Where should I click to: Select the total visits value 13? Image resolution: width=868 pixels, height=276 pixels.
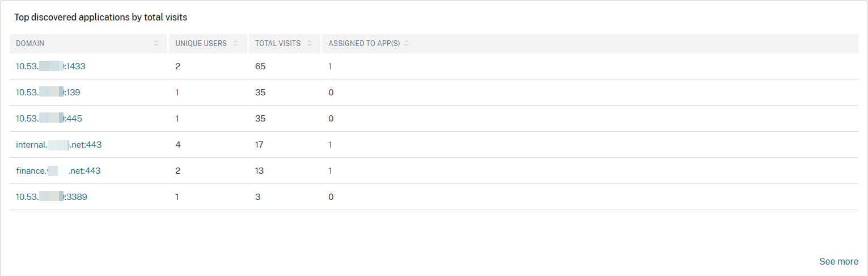coord(260,171)
